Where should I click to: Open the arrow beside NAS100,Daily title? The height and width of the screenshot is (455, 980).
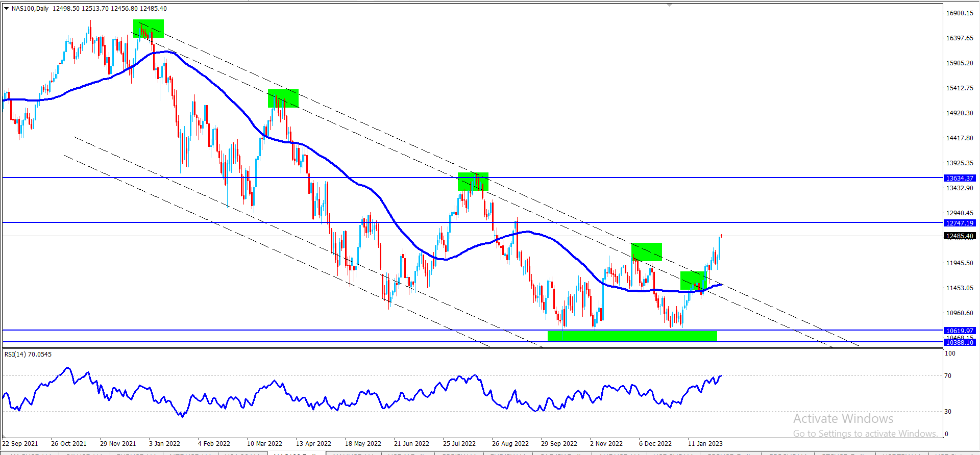[x=7, y=8]
